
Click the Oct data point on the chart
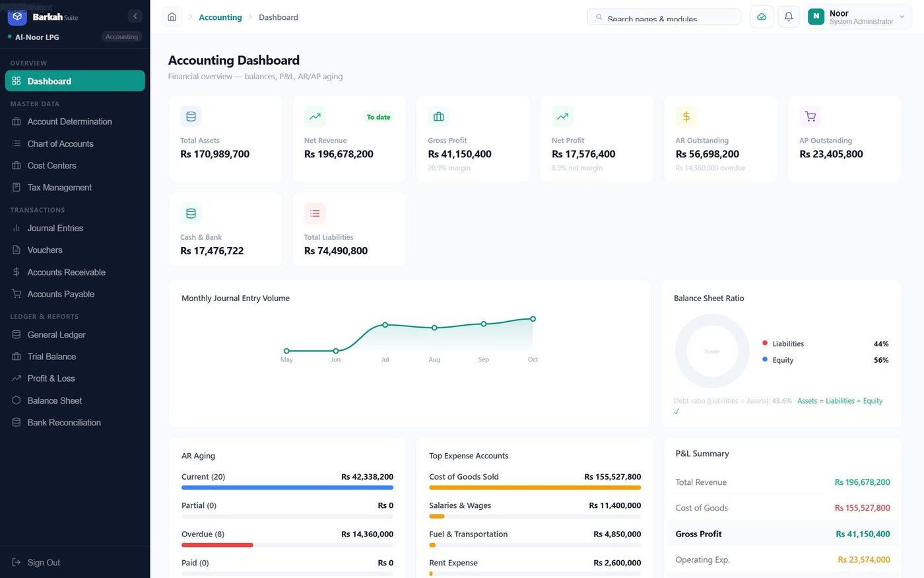point(533,319)
